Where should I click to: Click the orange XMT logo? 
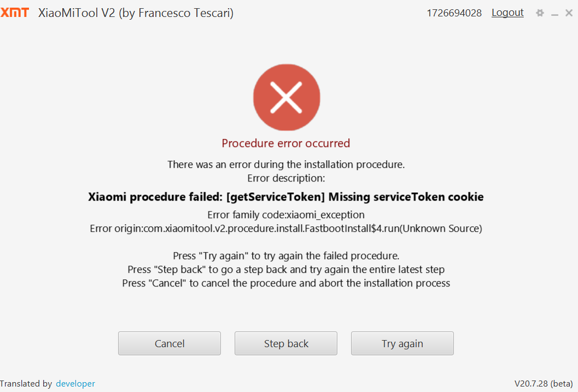(x=15, y=13)
